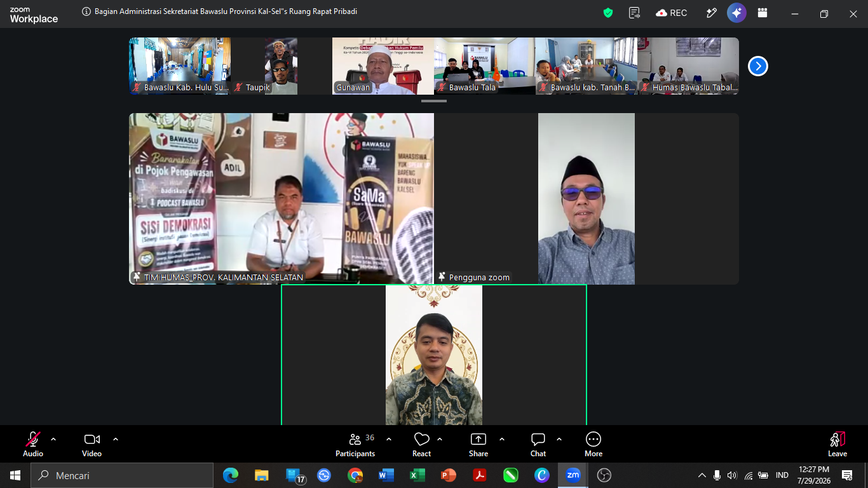Image resolution: width=868 pixels, height=488 pixels.
Task: Click IND input language indicator
Action: [782, 475]
